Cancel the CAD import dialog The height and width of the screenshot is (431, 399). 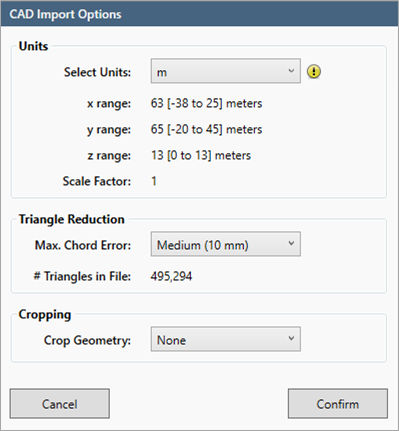[x=60, y=403]
